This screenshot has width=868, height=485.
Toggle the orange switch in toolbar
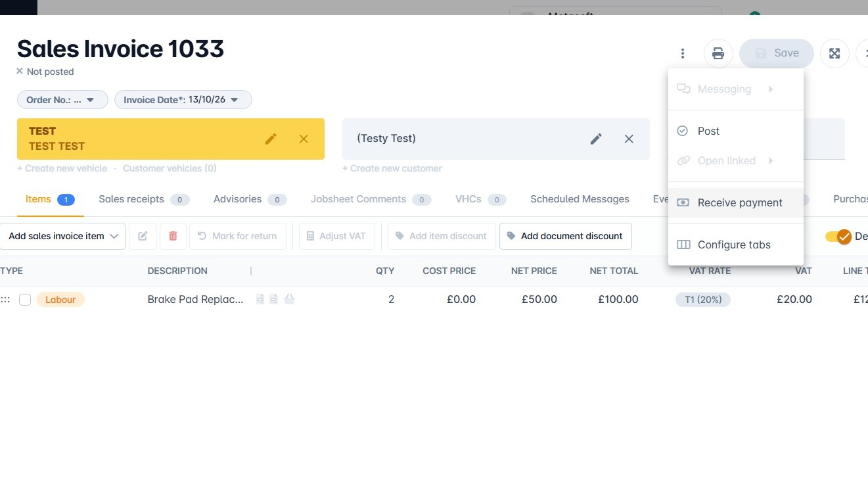pos(838,237)
